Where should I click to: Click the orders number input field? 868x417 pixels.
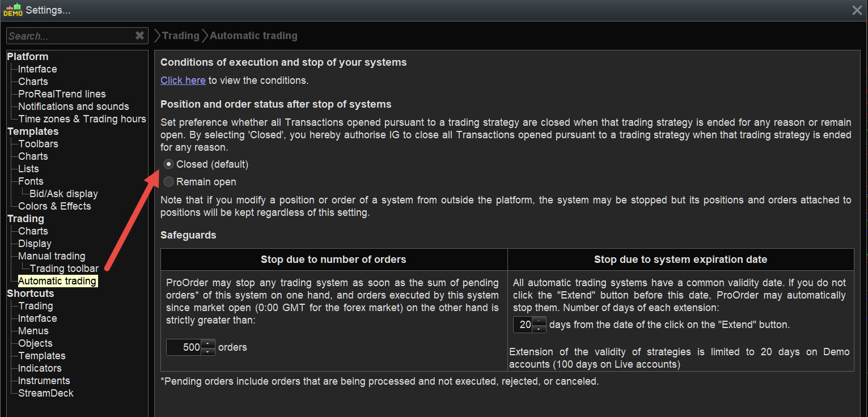(184, 347)
